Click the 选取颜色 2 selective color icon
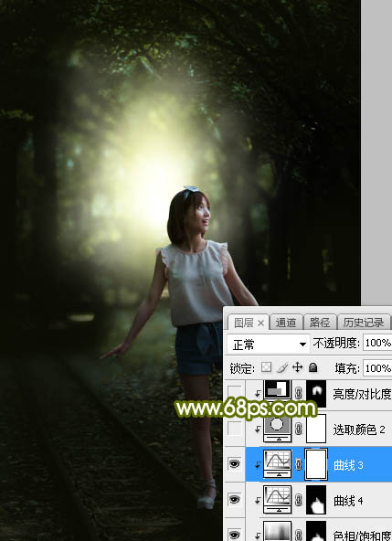 [x=277, y=429]
